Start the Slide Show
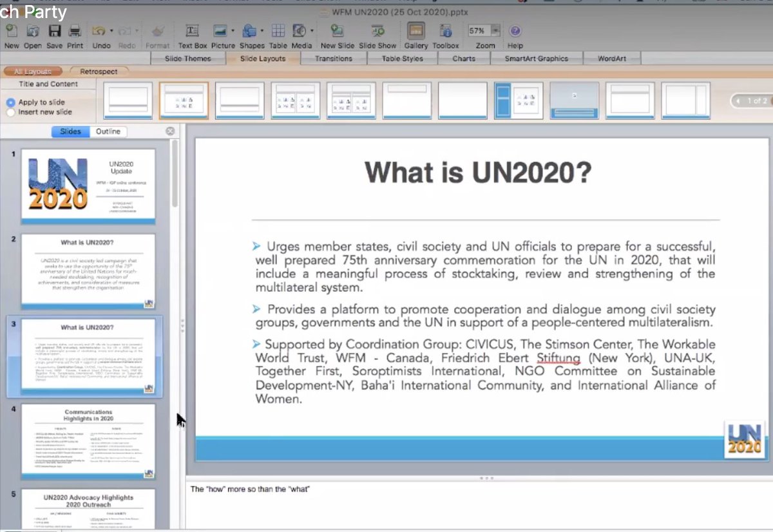The width and height of the screenshot is (773, 532). tap(377, 31)
